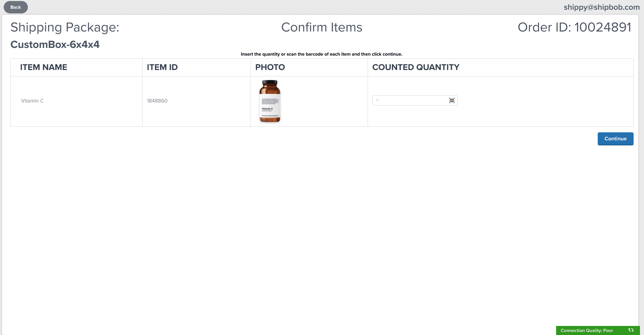Click the PHOTO column header
Image resolution: width=644 pixels, height=335 pixels.
tap(270, 67)
